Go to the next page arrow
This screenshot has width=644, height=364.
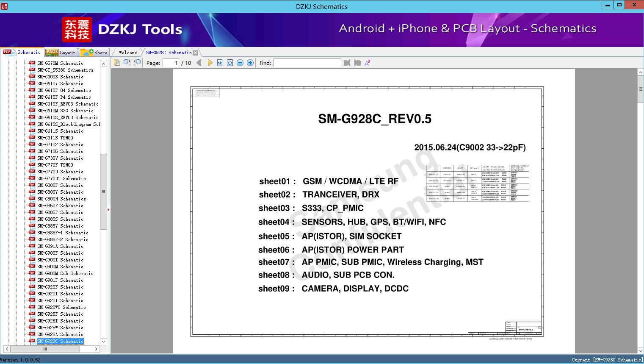210,63
